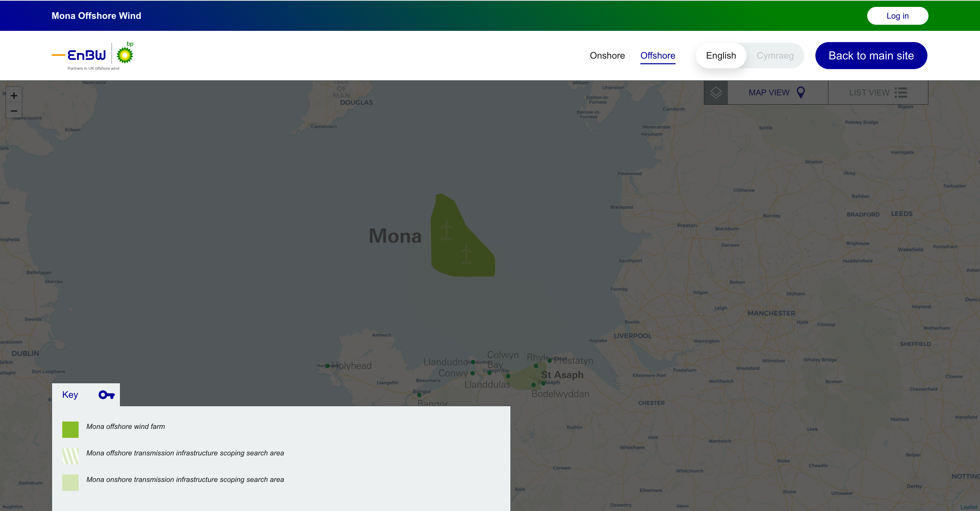The width and height of the screenshot is (980, 511).
Task: Click the MANCHESTER map label
Action: (x=771, y=313)
